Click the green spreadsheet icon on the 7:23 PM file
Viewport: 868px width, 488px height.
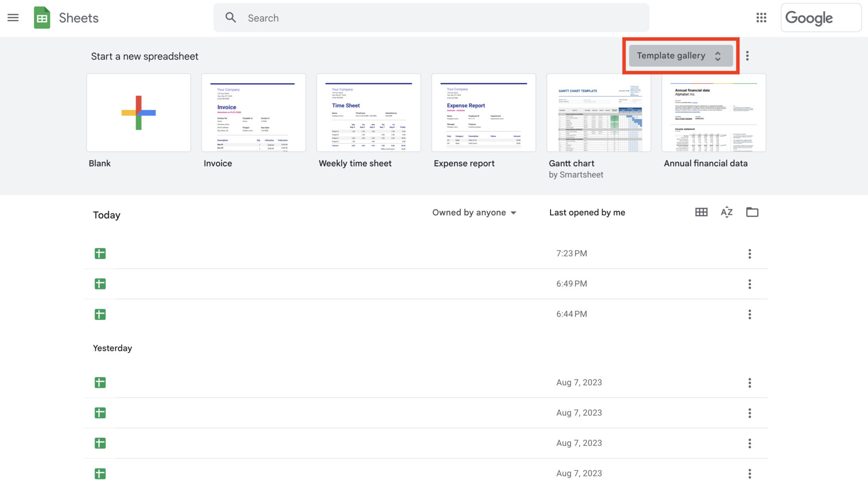click(100, 253)
